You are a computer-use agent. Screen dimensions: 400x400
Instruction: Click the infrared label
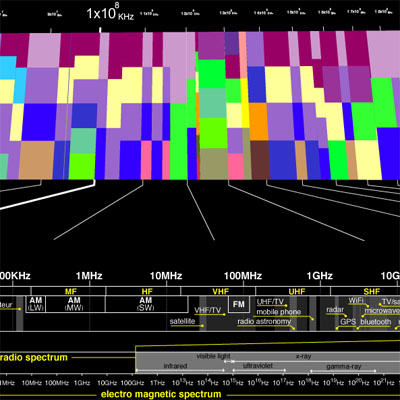coord(175,366)
